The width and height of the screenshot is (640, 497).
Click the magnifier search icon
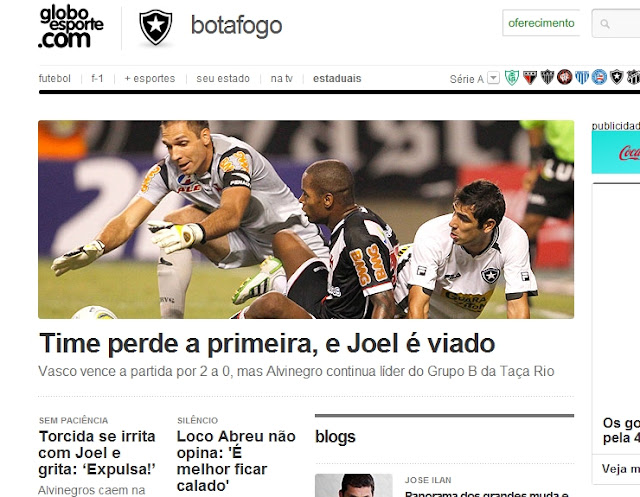(605, 24)
